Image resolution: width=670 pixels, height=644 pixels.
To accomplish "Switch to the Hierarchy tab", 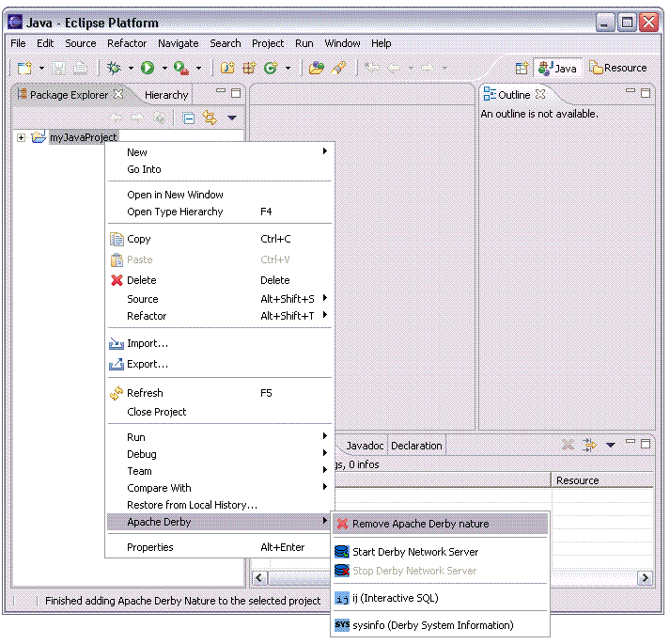I will pyautogui.click(x=166, y=95).
